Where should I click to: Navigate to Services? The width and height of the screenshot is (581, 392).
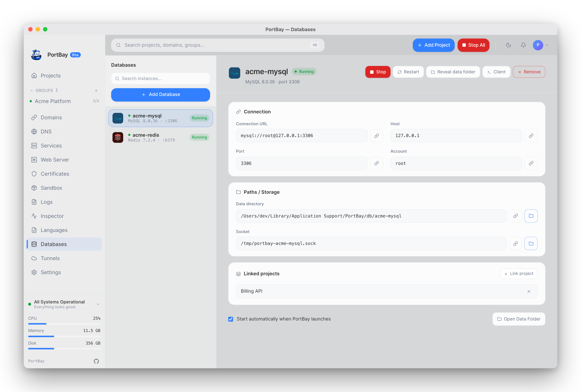point(64,145)
